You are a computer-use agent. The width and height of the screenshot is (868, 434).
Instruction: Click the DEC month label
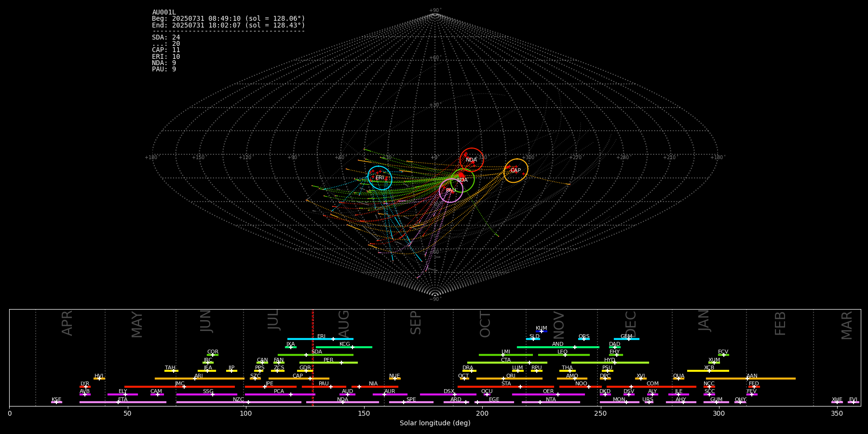(631, 324)
